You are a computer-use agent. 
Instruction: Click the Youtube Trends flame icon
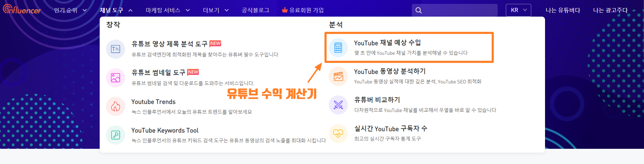pyautogui.click(x=116, y=106)
